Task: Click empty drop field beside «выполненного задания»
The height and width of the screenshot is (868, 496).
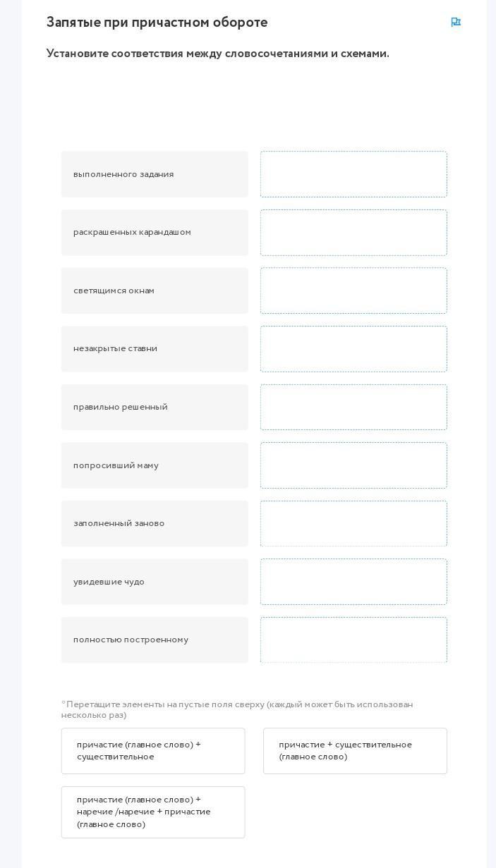Action: (x=353, y=174)
